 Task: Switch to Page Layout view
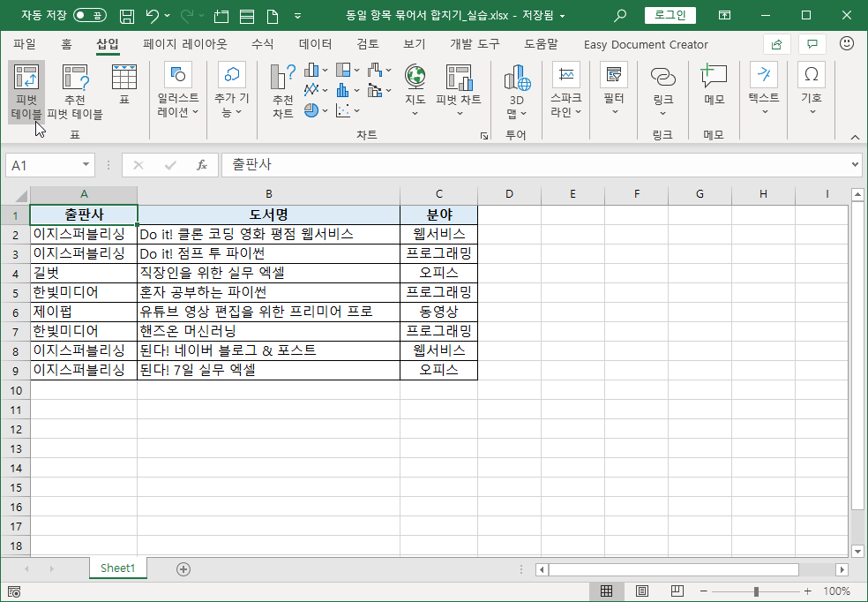(x=642, y=591)
